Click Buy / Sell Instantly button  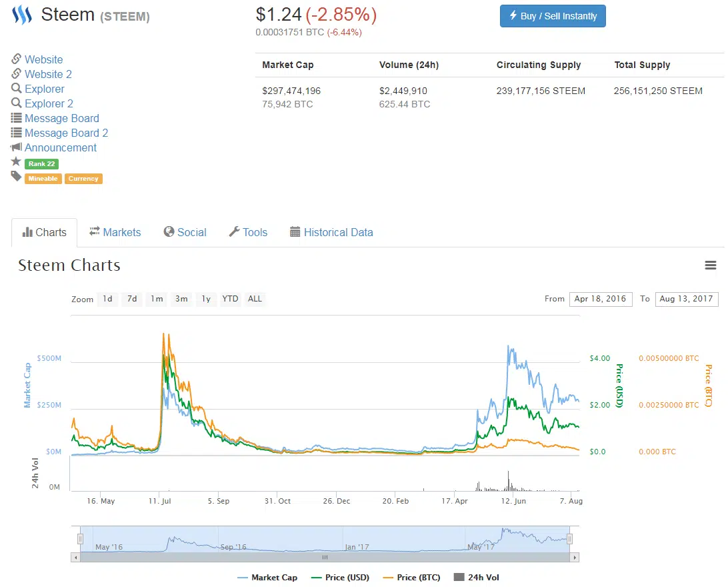click(553, 16)
